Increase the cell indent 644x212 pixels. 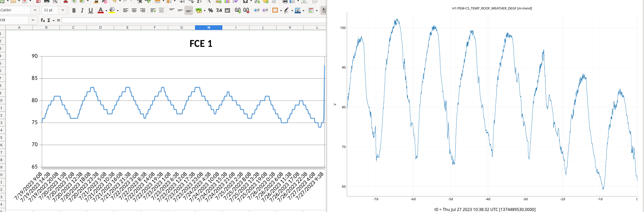click(x=257, y=10)
